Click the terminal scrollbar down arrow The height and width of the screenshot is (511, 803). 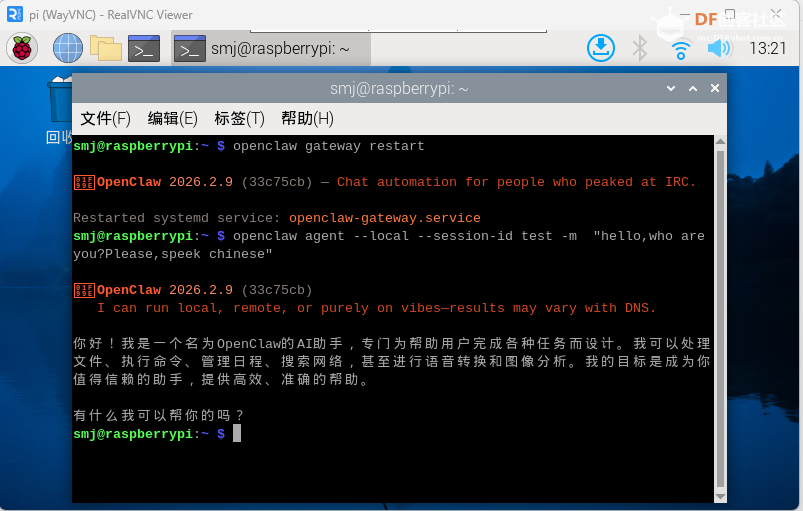[x=720, y=497]
